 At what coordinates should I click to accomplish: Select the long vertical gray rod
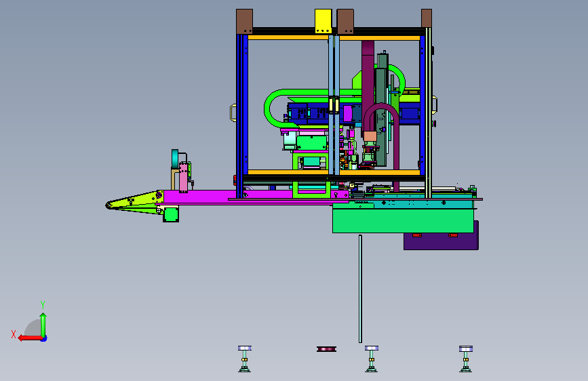click(x=360, y=289)
